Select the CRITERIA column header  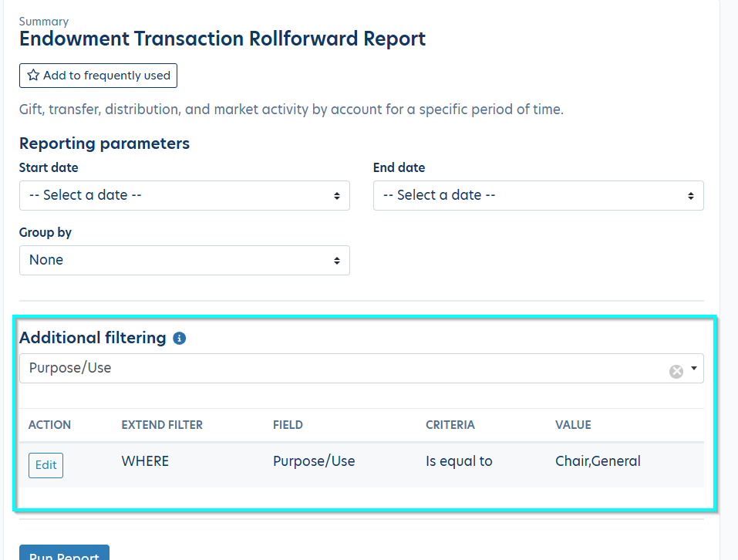pos(450,425)
